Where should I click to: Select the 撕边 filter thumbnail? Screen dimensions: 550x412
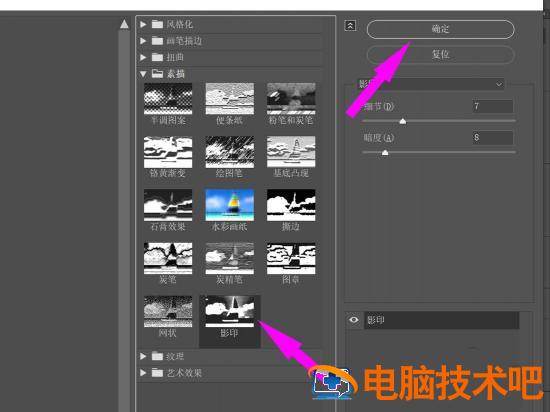click(291, 205)
